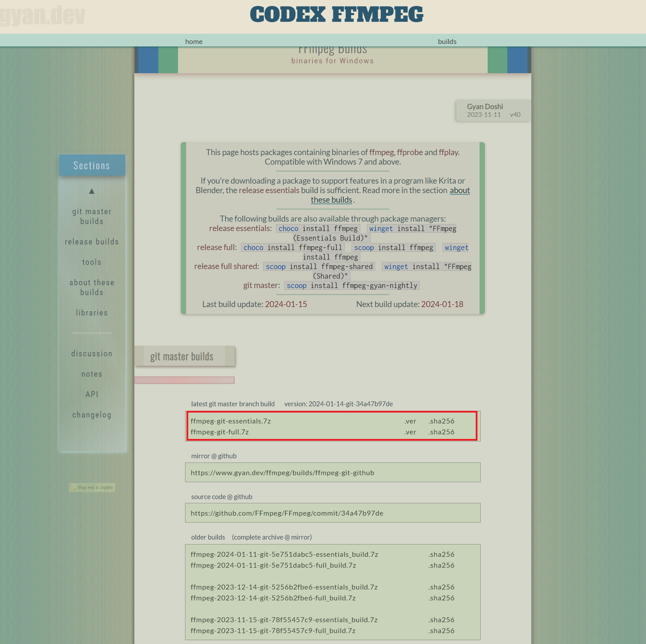Open the discussion sidebar link
The height and width of the screenshot is (644, 646).
coord(92,353)
